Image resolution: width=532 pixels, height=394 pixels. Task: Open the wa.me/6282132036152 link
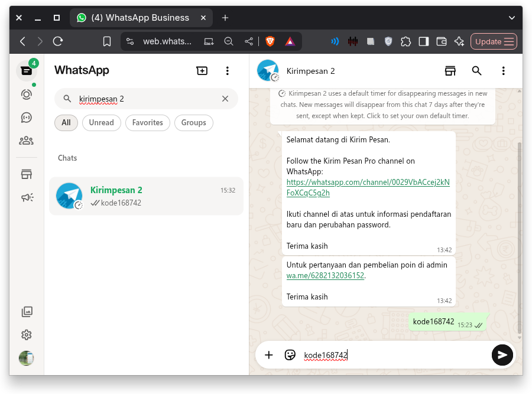pyautogui.click(x=325, y=275)
